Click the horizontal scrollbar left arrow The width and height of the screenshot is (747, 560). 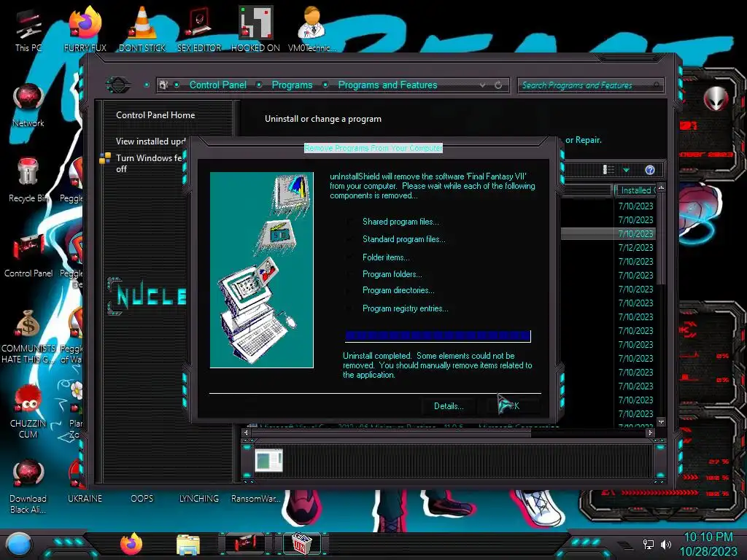click(246, 433)
